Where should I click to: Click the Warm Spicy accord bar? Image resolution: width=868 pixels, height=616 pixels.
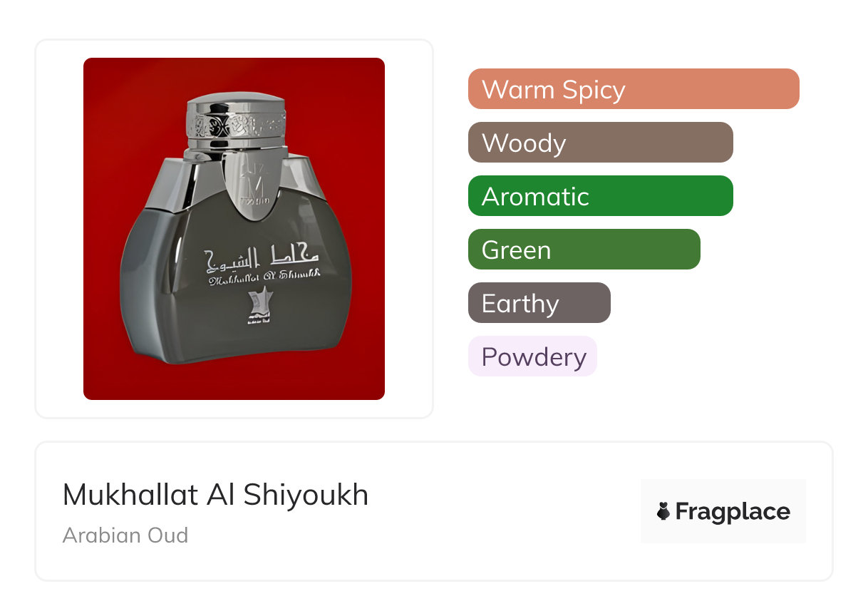click(633, 89)
